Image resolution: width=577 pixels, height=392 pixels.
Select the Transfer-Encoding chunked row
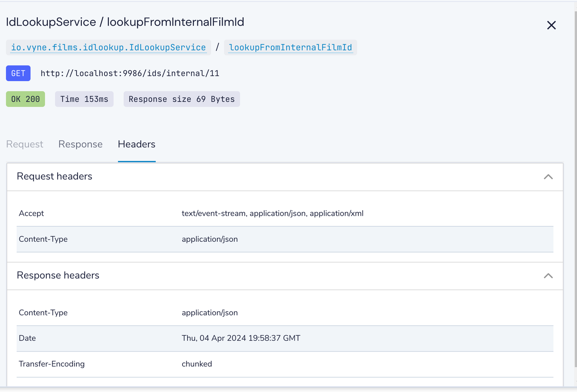coord(285,364)
